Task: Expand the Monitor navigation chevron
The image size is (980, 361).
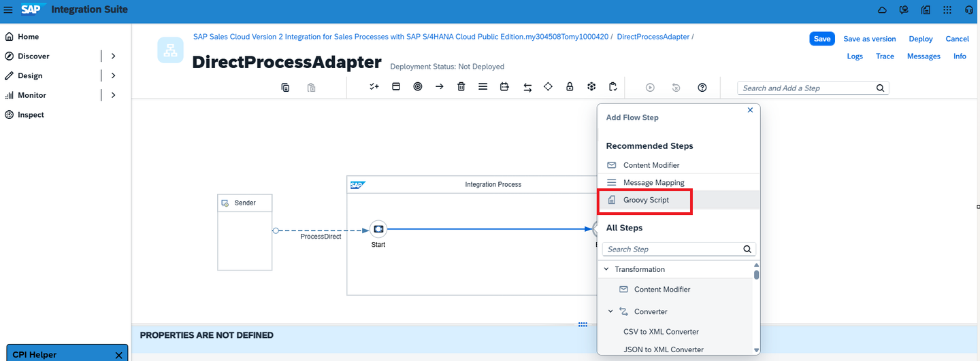Action: [113, 95]
